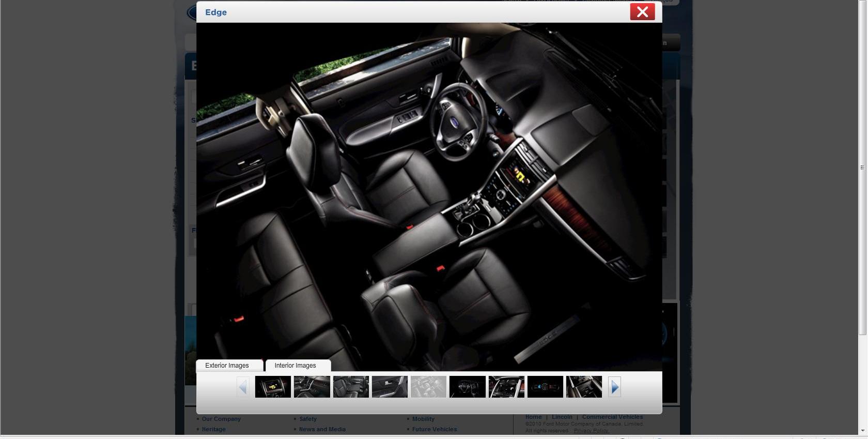Click the browser vertical scrollbar
Viewport: 868px width, 439px height.
862,167
